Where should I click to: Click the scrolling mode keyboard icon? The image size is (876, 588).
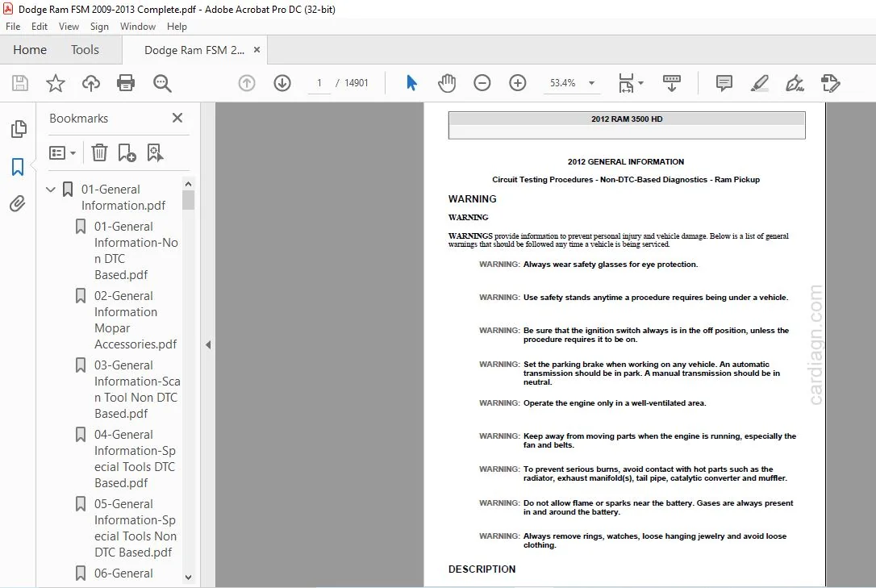click(672, 83)
